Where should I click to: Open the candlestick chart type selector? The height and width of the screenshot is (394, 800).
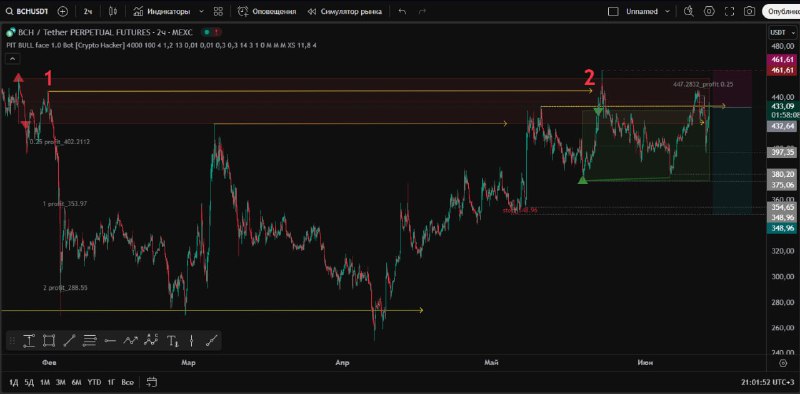click(x=113, y=11)
